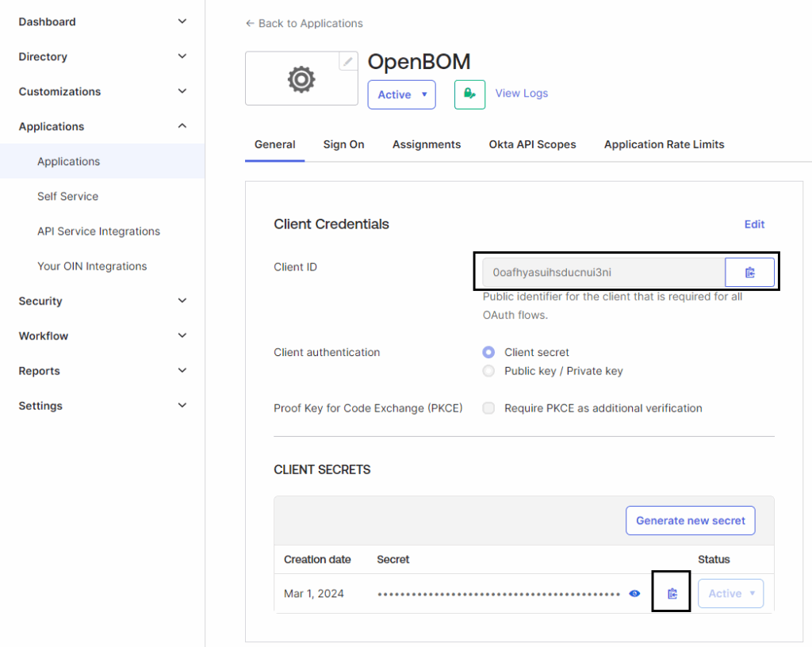Click the Client Credentials heading
This screenshot has width=812, height=647.
point(331,224)
